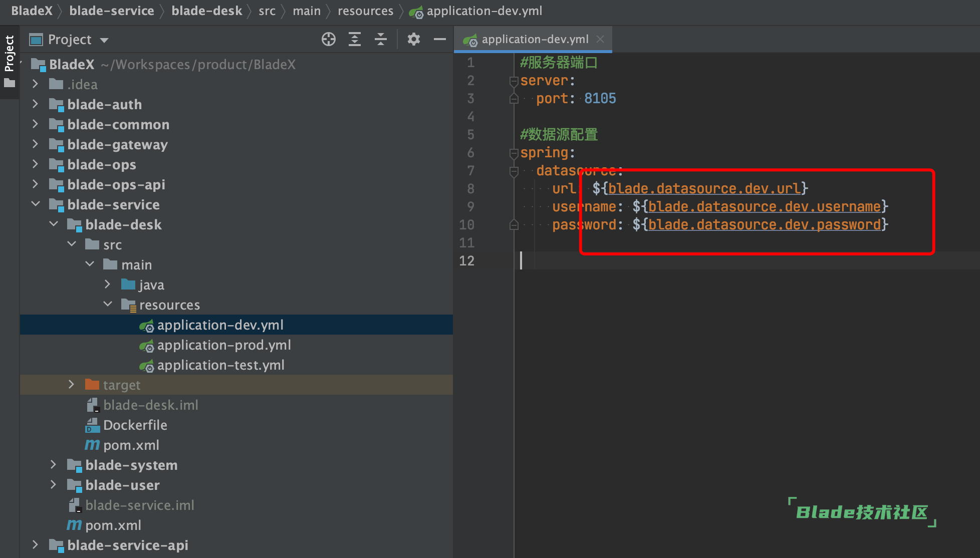Click main in the breadcrumb bar
This screenshot has height=558, width=980.
click(x=307, y=11)
